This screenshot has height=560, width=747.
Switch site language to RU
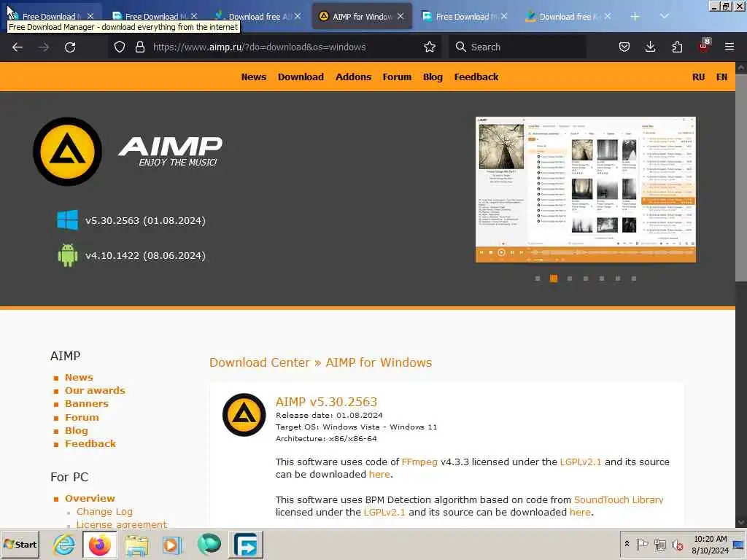[698, 77]
